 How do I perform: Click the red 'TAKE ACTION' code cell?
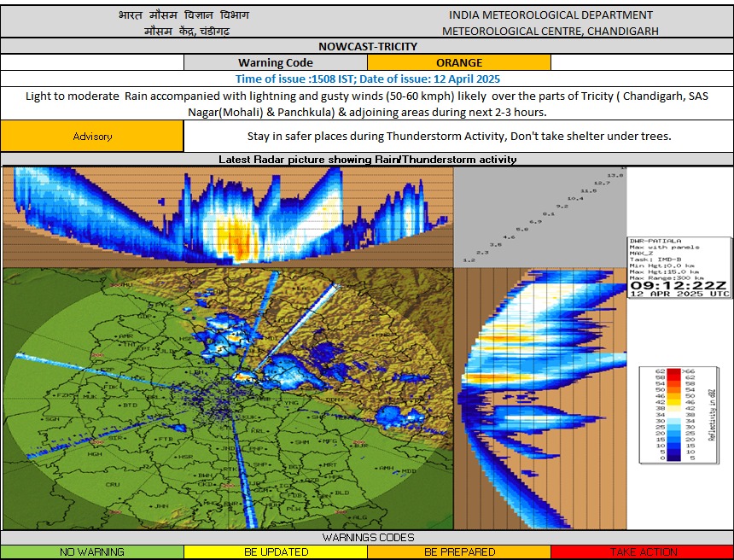pos(642,552)
